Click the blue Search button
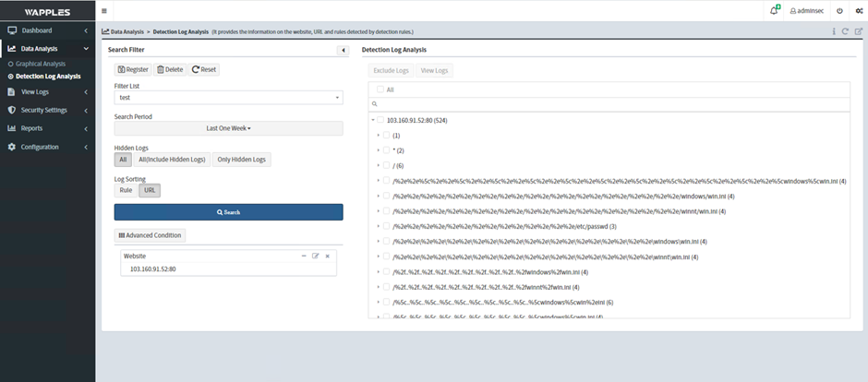 (x=228, y=212)
